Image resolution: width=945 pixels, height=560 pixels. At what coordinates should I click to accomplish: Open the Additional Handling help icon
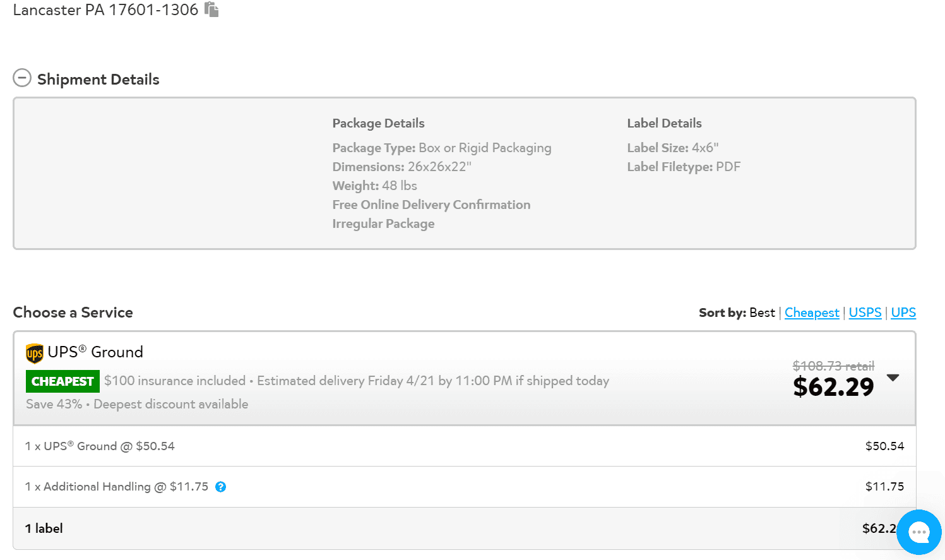220,487
